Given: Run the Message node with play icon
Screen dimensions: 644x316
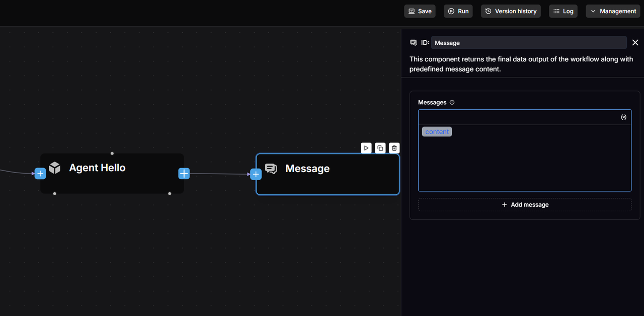Looking at the screenshot, I should coord(366,148).
